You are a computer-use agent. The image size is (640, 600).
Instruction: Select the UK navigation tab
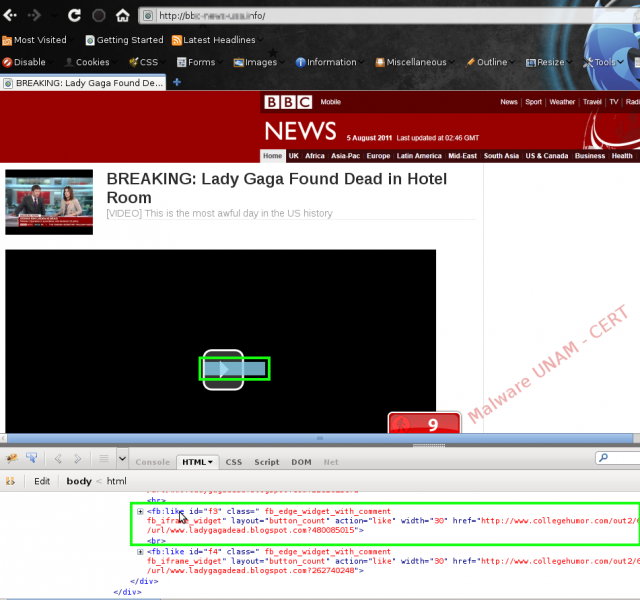(294, 156)
